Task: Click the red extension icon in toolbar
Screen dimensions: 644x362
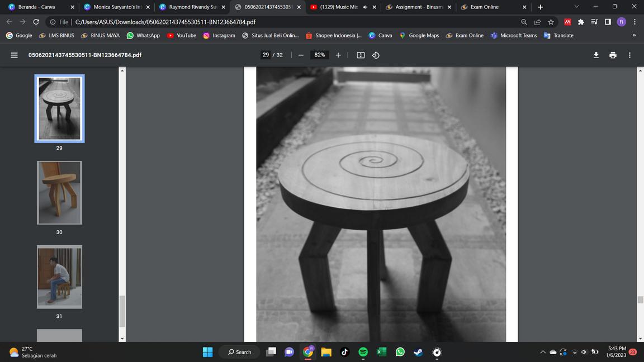Action: click(567, 22)
